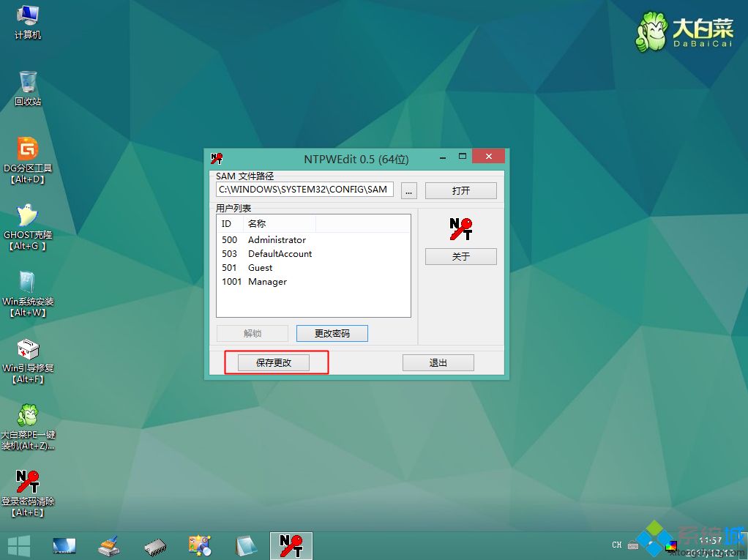Select Administrator in the user list

pos(277,239)
